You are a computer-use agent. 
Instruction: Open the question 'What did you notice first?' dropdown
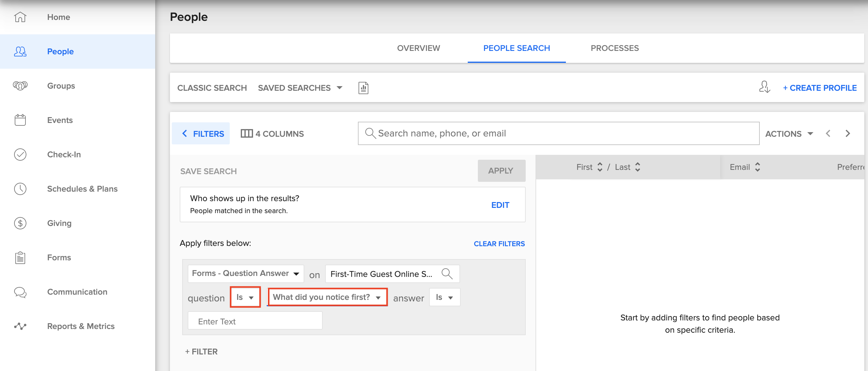[327, 297]
